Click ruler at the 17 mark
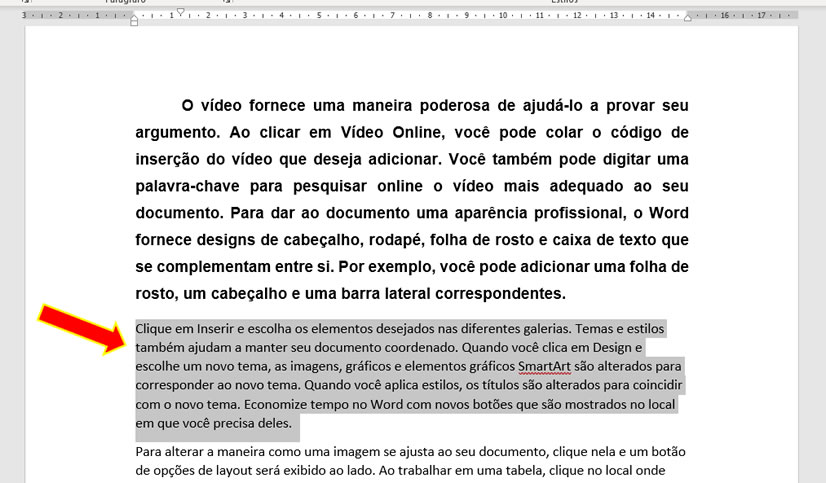The height and width of the screenshot is (483, 826). [x=761, y=15]
